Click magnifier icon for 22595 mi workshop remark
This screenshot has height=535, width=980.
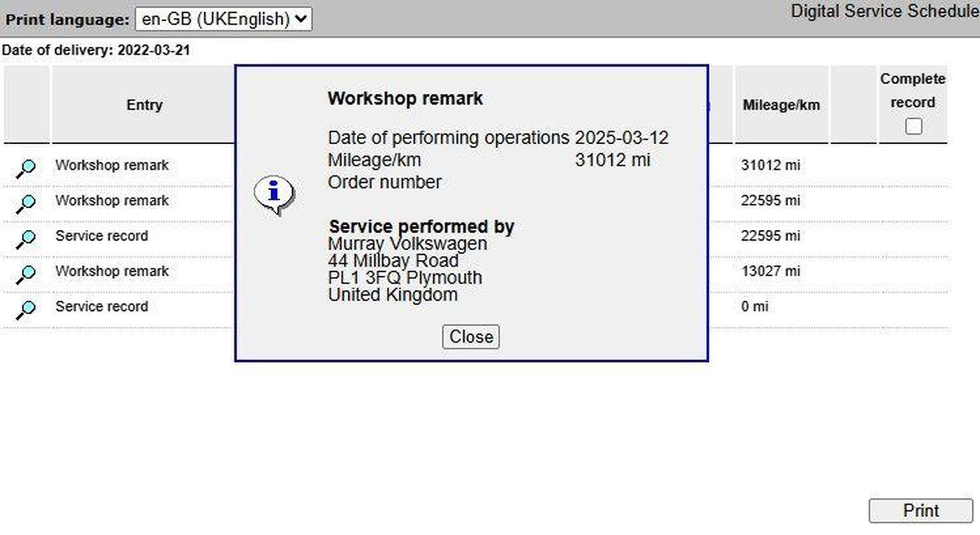click(x=26, y=203)
